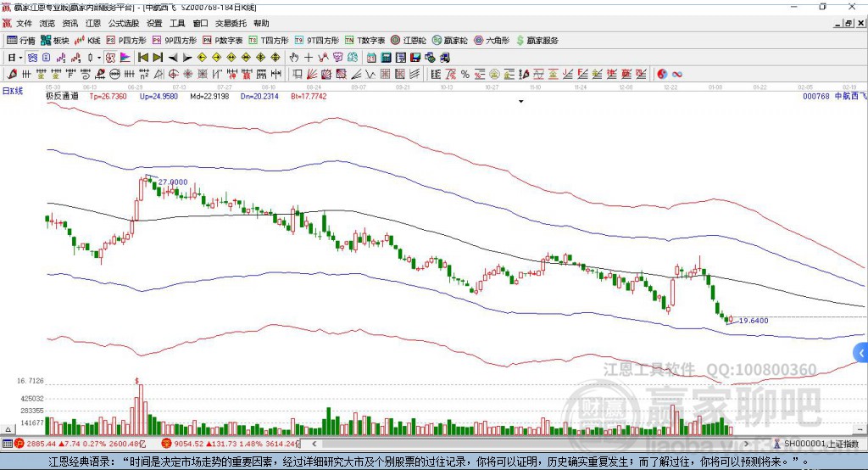Image resolution: width=868 pixels, height=470 pixels.
Task: Step back with black left arrow
Action: tap(173, 58)
